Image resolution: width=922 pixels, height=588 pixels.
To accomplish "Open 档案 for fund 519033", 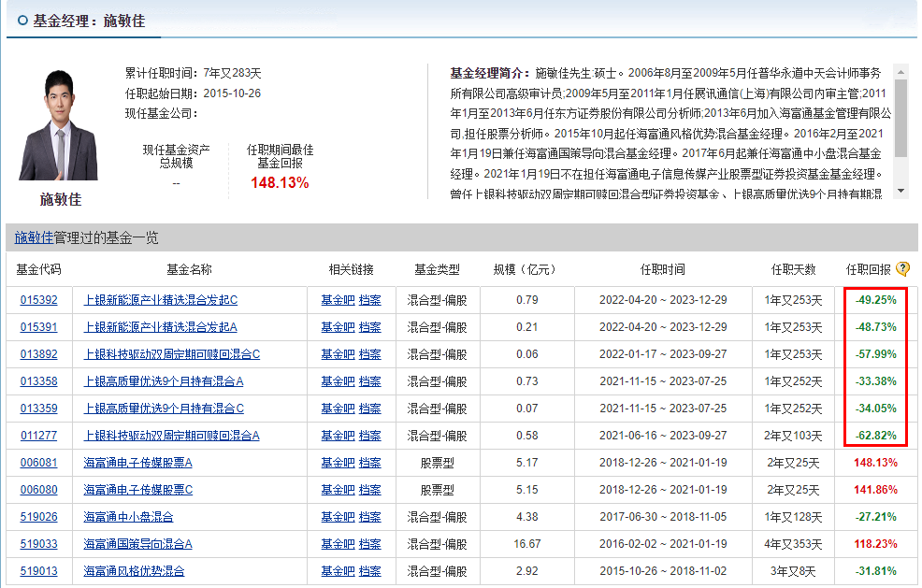I will pyautogui.click(x=370, y=543).
